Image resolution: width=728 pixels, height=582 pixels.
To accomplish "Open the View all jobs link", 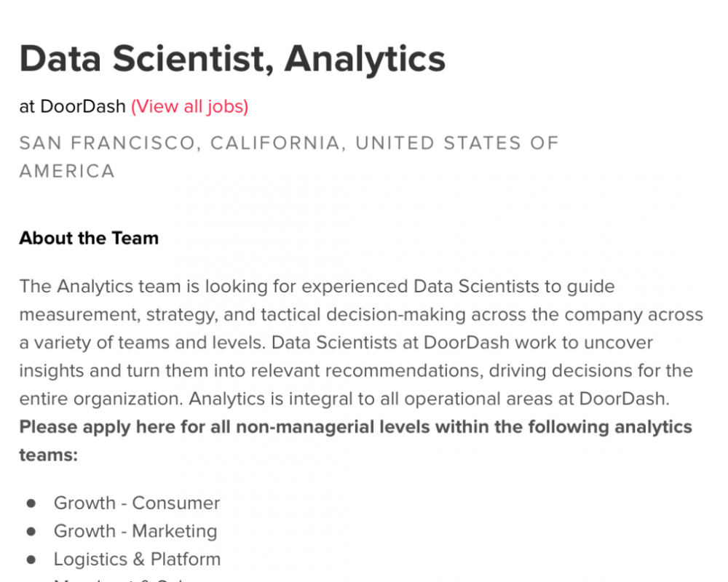I will point(189,107).
